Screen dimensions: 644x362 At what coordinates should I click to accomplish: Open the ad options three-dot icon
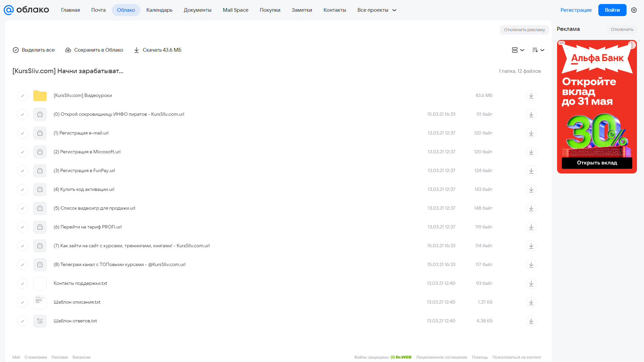(x=632, y=45)
